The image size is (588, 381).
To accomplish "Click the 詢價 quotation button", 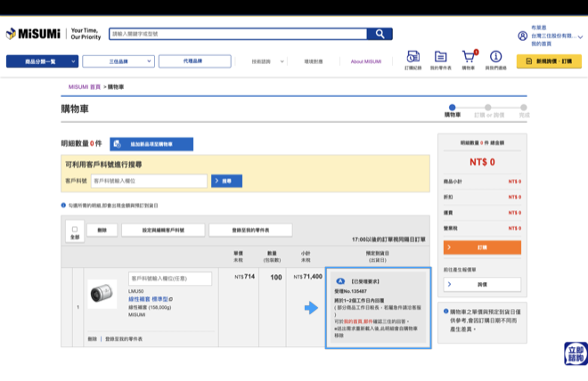I will (x=482, y=284).
